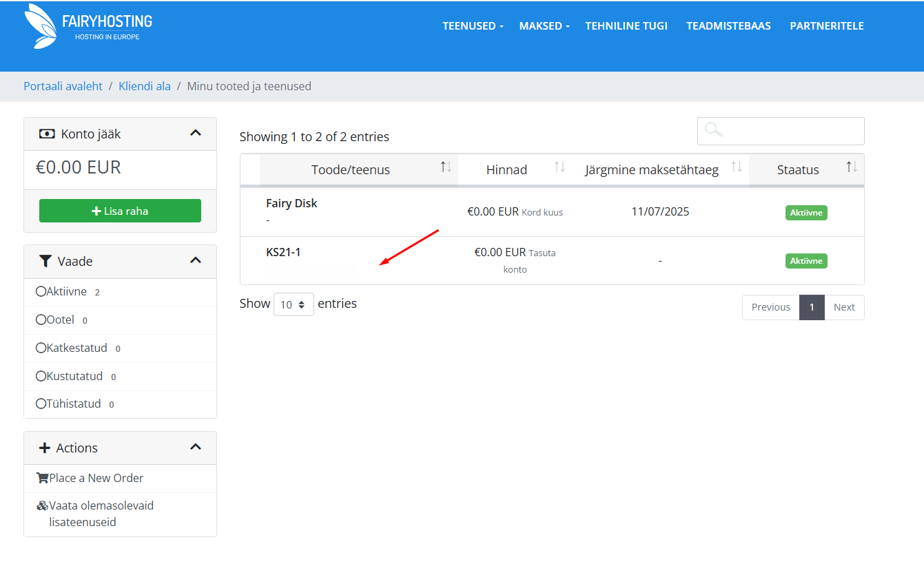
Task: Click the Showing 1 to 2 of 2 entries text
Action: tap(314, 136)
